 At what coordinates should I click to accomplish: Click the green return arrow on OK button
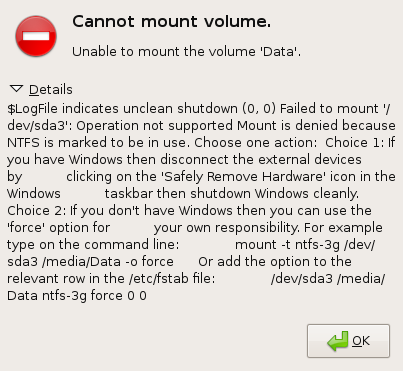tap(338, 341)
